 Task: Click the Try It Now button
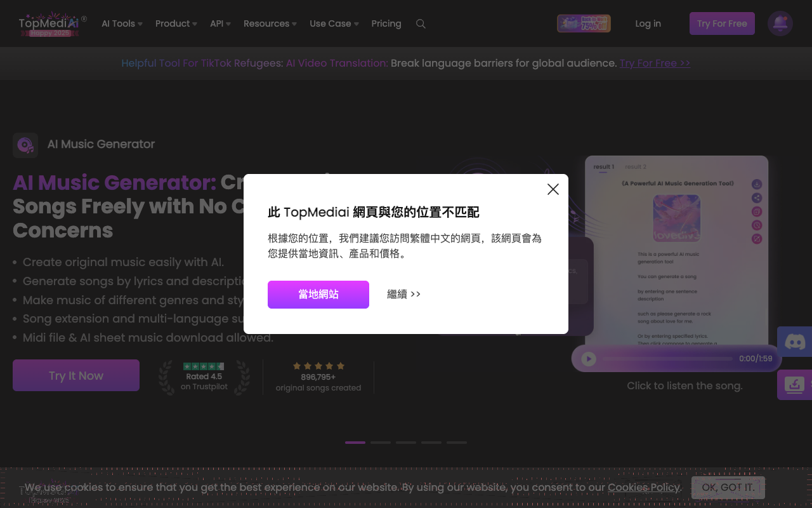[x=76, y=375]
